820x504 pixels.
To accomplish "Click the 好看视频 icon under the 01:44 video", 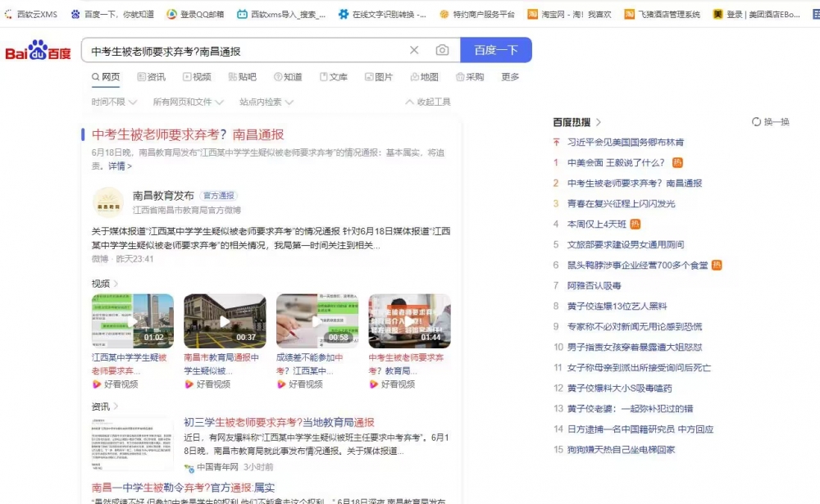I will tap(373, 384).
